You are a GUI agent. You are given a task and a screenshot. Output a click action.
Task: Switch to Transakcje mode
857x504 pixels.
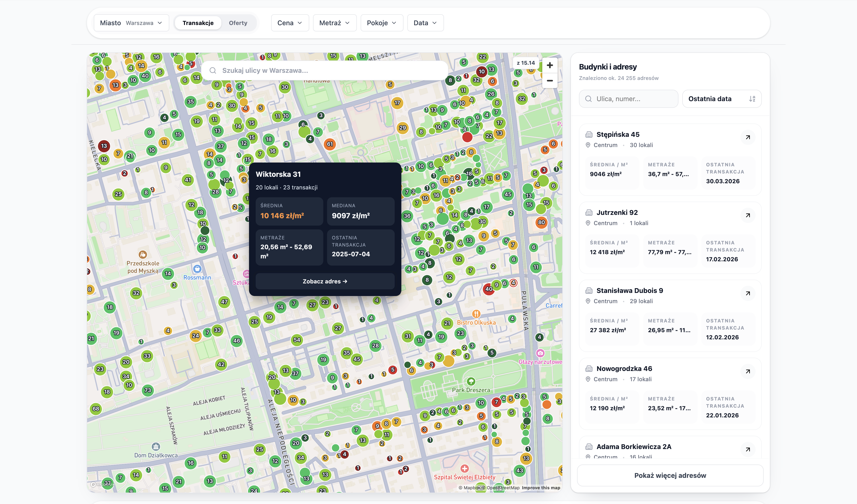[x=198, y=23]
